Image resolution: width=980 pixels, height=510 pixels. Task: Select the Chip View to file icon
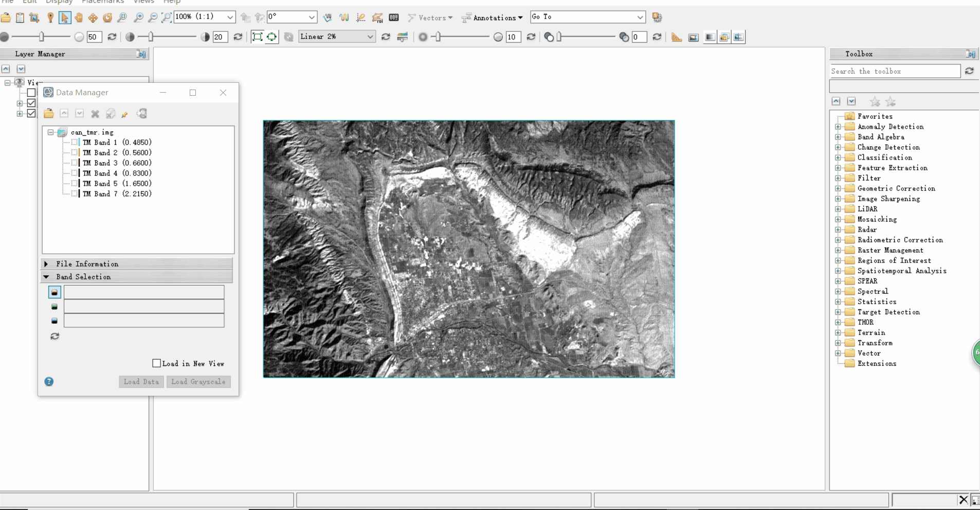click(x=34, y=17)
